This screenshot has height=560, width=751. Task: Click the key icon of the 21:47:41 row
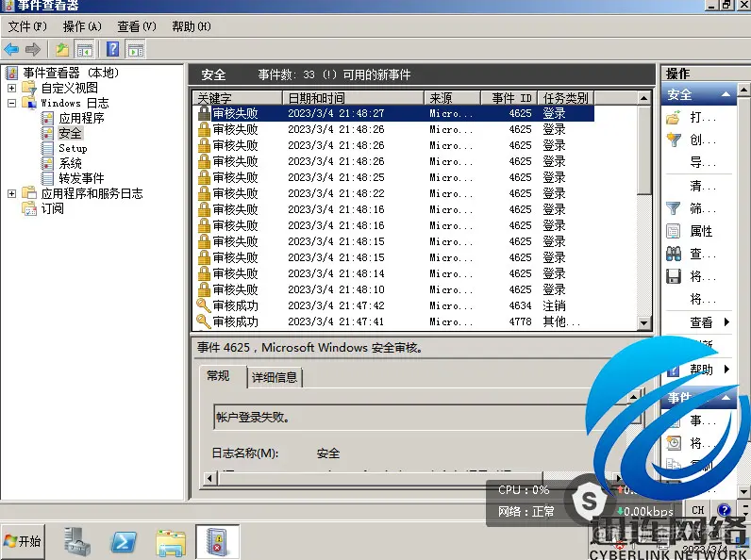coord(204,321)
